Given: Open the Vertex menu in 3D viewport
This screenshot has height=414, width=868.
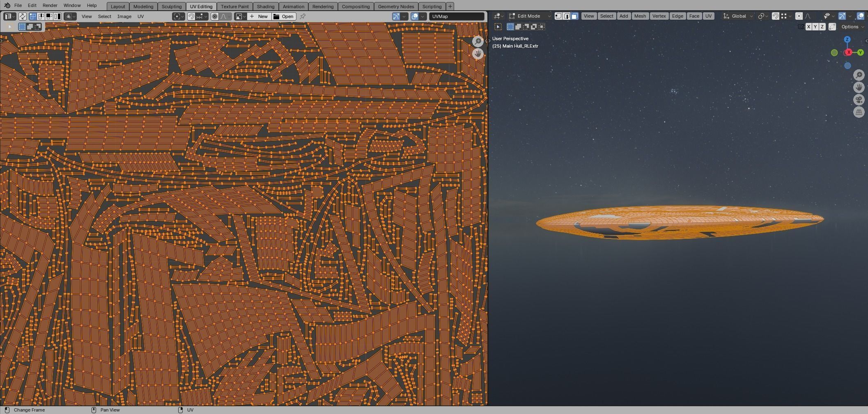Looking at the screenshot, I should click(659, 16).
